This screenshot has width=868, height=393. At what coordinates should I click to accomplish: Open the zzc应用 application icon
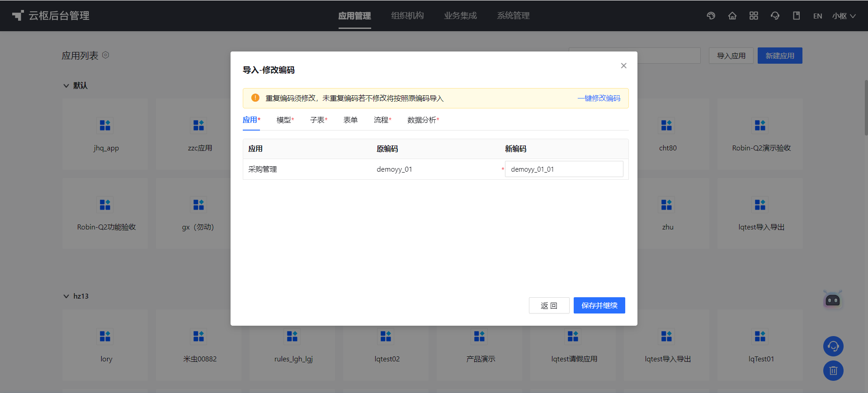(x=198, y=125)
